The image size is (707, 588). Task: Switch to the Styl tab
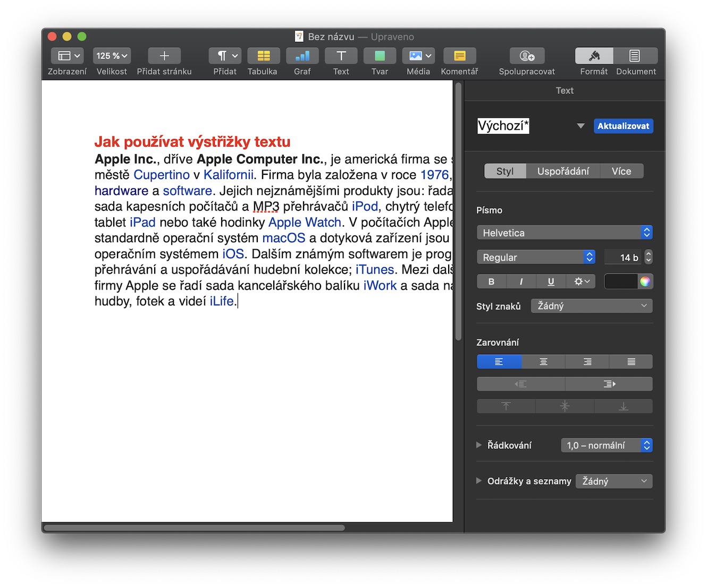(505, 171)
